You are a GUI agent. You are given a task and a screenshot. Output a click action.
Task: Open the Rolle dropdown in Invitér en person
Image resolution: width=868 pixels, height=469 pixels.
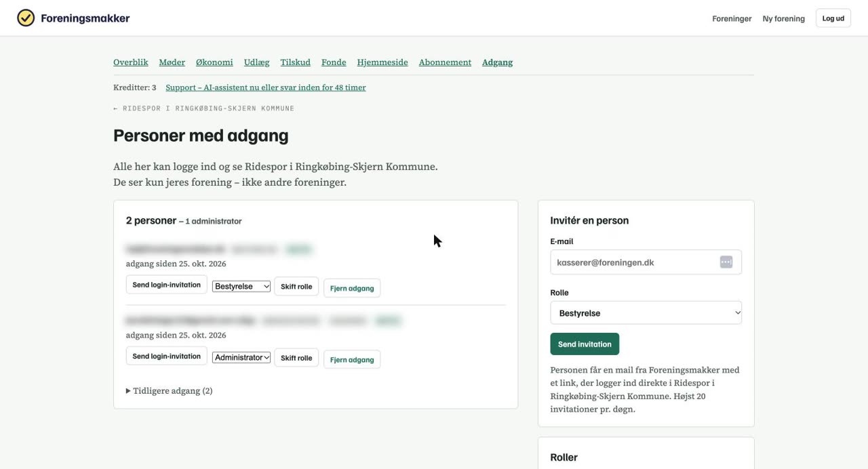[646, 313]
